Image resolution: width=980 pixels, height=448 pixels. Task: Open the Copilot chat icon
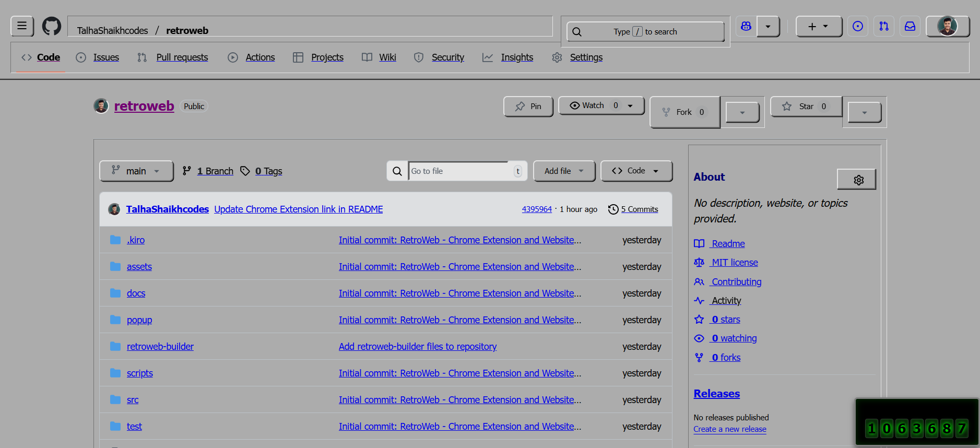[746, 26]
